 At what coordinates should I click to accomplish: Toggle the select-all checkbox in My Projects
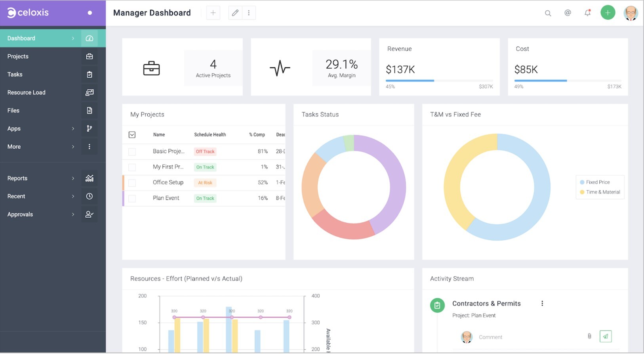pyautogui.click(x=132, y=135)
